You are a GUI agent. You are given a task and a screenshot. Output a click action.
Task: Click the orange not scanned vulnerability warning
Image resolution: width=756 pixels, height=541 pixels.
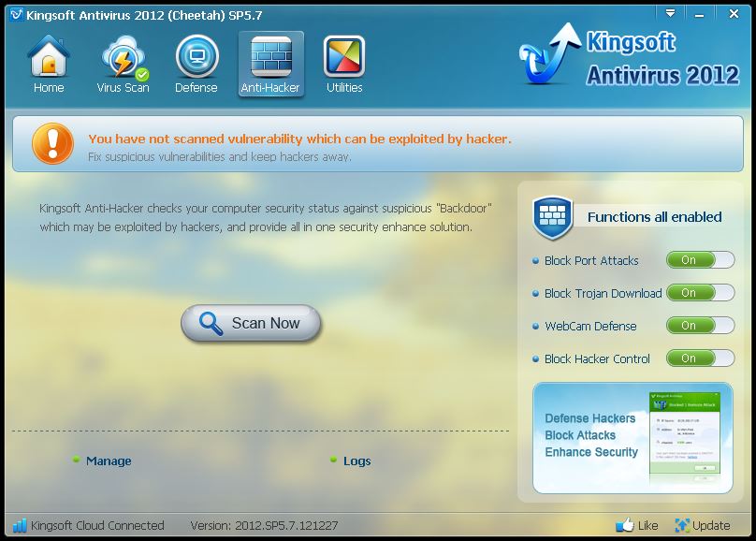(299, 139)
